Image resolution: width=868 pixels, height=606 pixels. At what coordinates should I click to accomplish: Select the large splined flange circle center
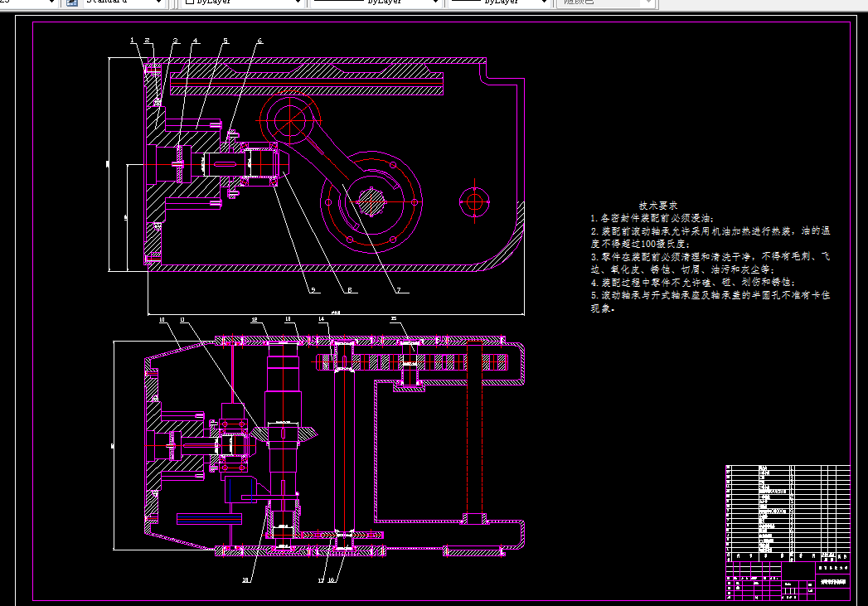point(371,201)
